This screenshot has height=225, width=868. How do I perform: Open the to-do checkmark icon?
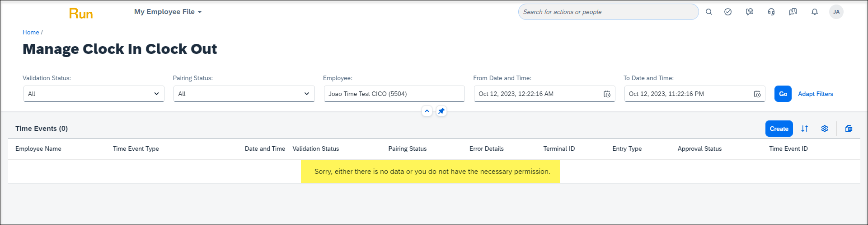click(728, 12)
